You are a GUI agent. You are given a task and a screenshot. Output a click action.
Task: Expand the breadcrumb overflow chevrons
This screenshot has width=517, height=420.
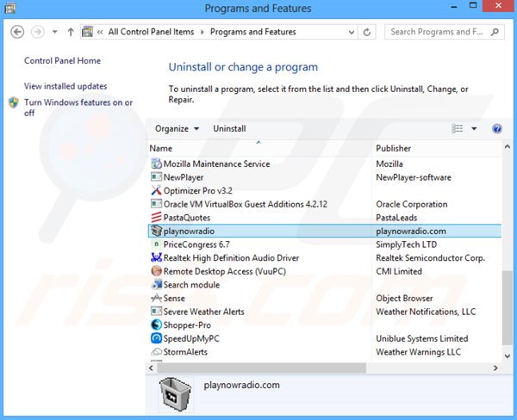[x=100, y=32]
